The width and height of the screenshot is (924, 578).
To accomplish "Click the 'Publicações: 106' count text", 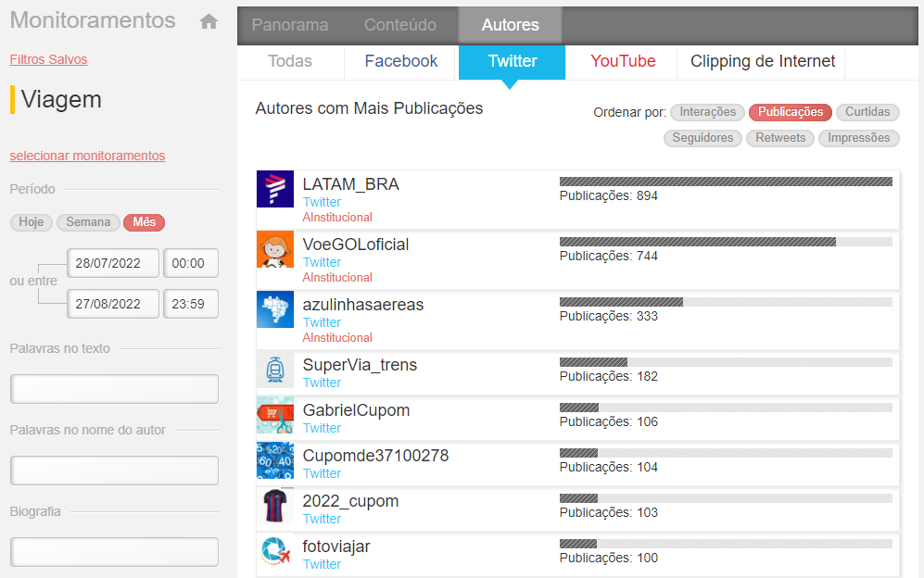I will pyautogui.click(x=608, y=421).
